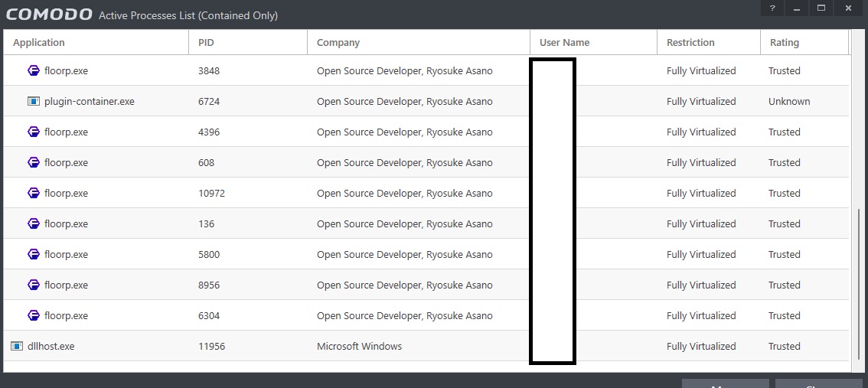Click the Company column header
The image size is (868, 388).
click(338, 43)
